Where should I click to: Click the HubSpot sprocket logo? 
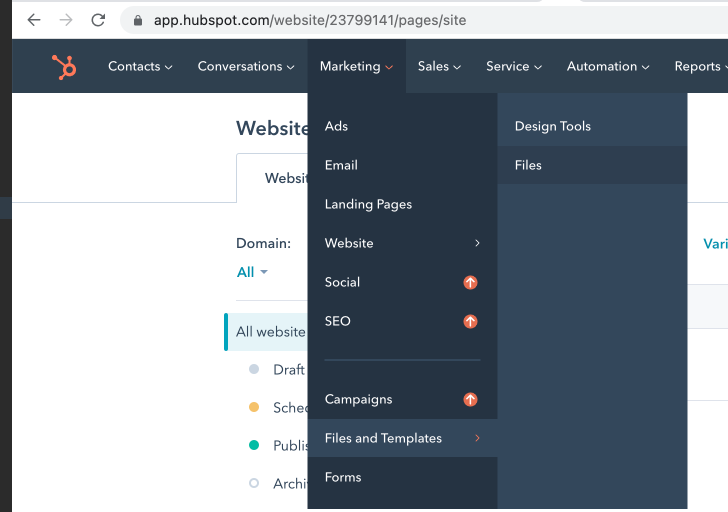click(64, 67)
